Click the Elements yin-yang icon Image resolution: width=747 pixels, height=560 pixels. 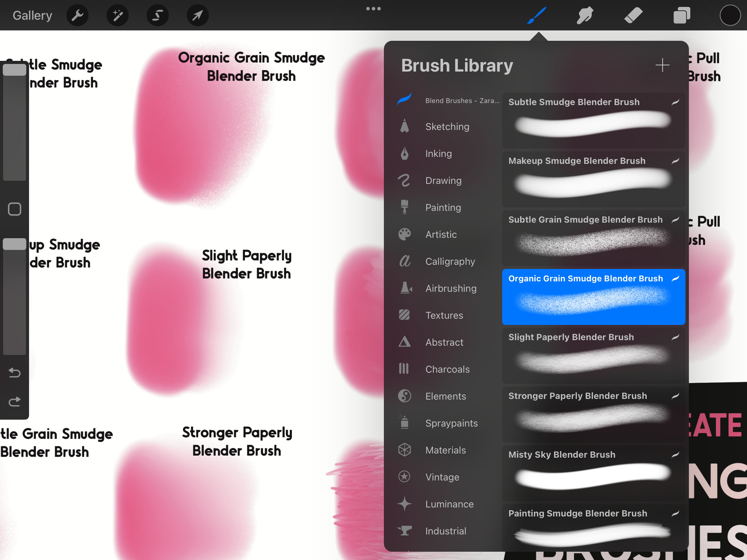coord(404,396)
